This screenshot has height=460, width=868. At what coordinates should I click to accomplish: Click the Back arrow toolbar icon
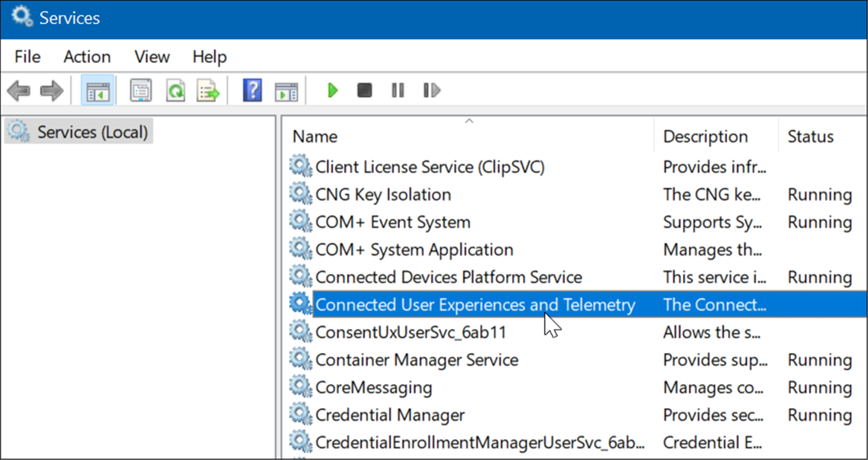19,91
